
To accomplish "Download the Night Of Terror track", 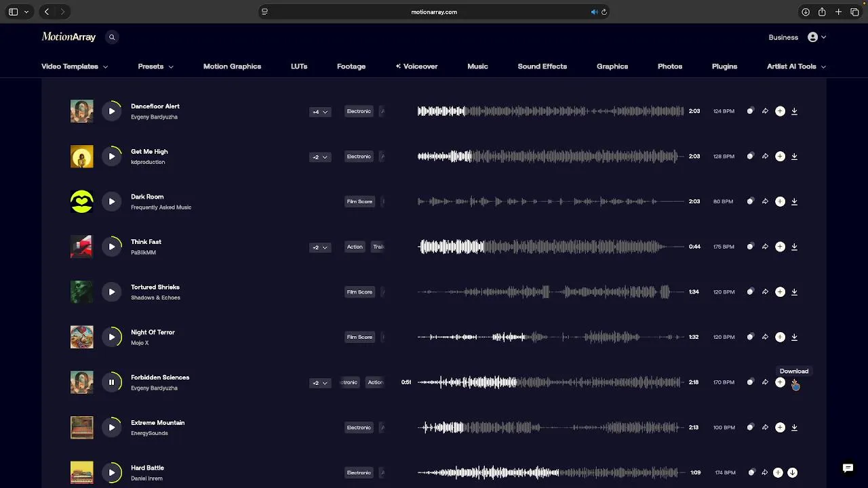I will tap(794, 337).
